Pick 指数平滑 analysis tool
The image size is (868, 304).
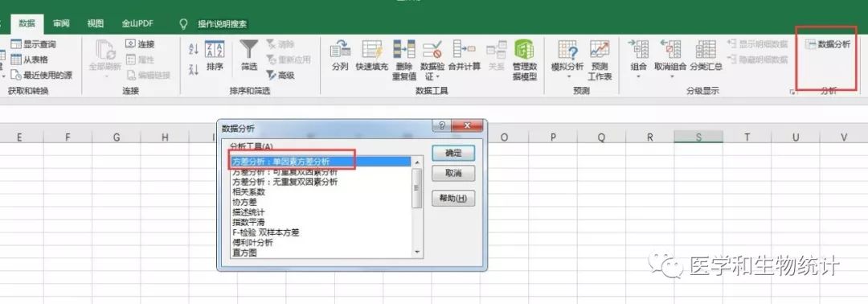pos(320,222)
